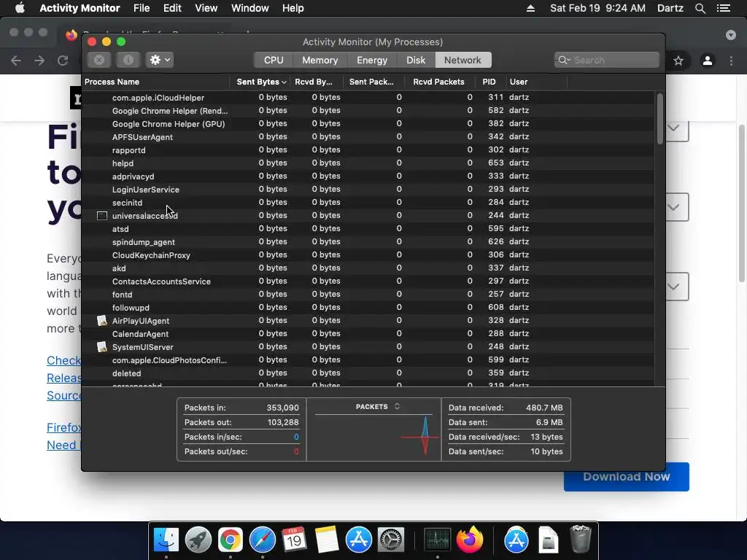Select the CloudKeychainProxy process

[368, 254]
